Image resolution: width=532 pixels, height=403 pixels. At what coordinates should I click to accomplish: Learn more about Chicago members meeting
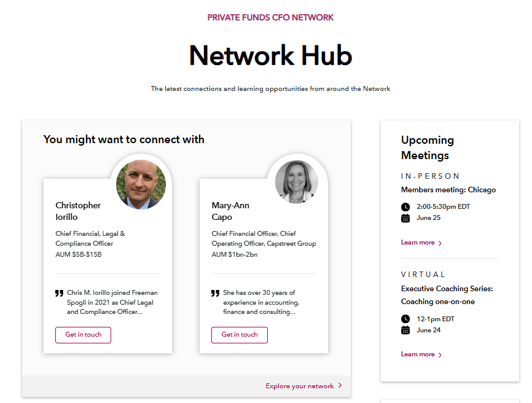tap(418, 243)
